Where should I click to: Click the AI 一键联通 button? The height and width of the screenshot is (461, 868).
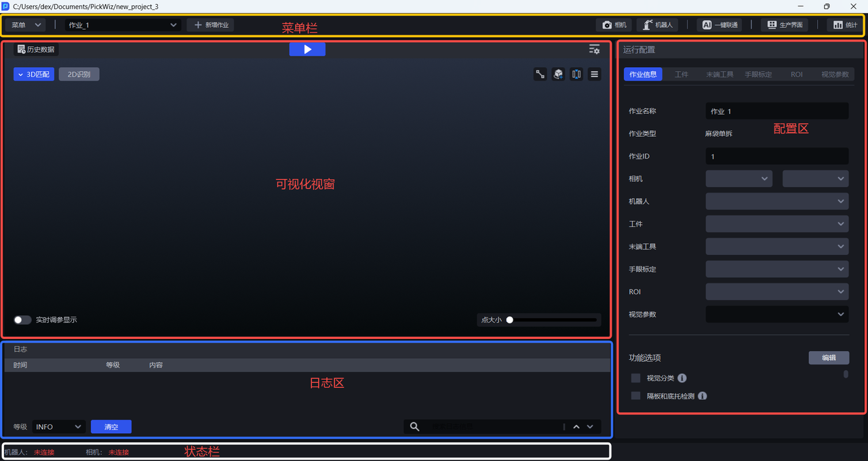(x=719, y=25)
